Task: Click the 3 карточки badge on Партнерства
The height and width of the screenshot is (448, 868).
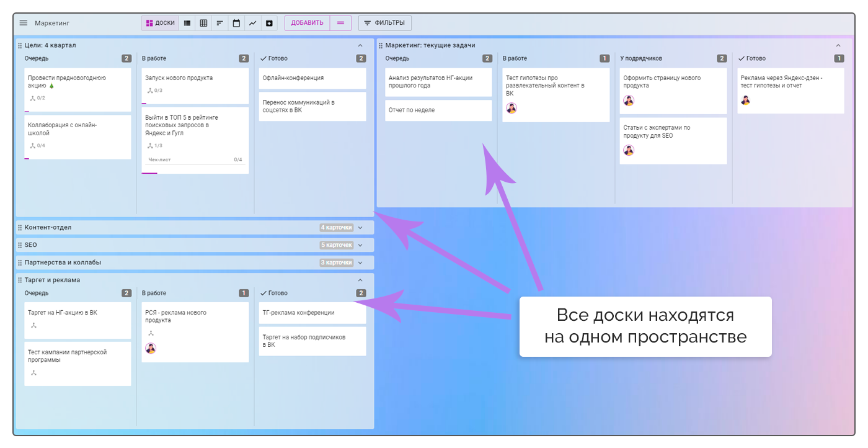Action: [337, 262]
